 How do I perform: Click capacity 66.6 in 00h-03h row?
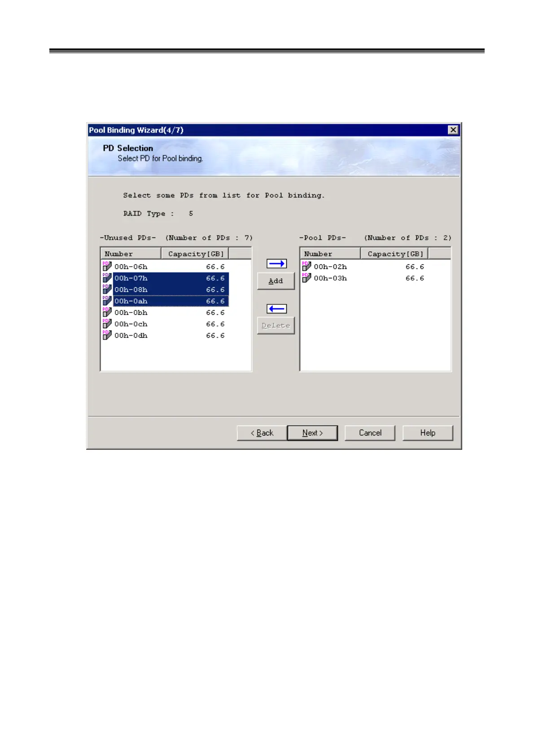click(415, 278)
